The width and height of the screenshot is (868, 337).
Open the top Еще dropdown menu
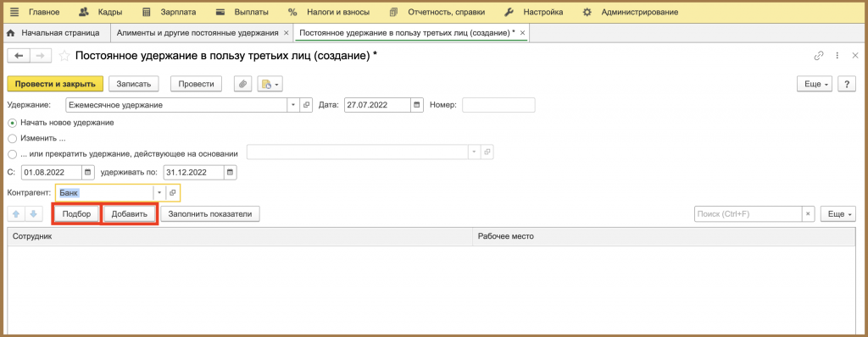click(815, 84)
